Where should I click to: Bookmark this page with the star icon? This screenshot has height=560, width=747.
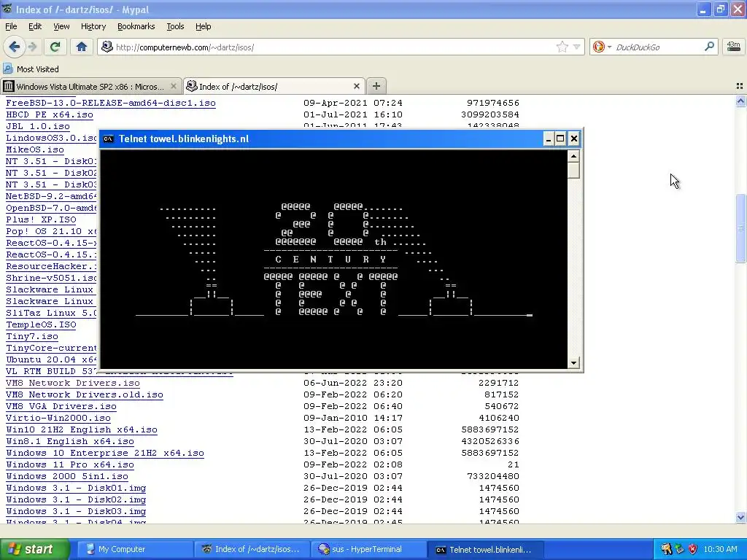coord(562,47)
